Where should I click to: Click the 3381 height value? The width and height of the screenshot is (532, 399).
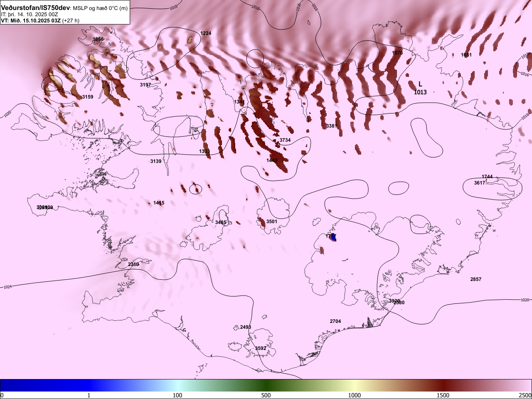pyautogui.click(x=332, y=126)
